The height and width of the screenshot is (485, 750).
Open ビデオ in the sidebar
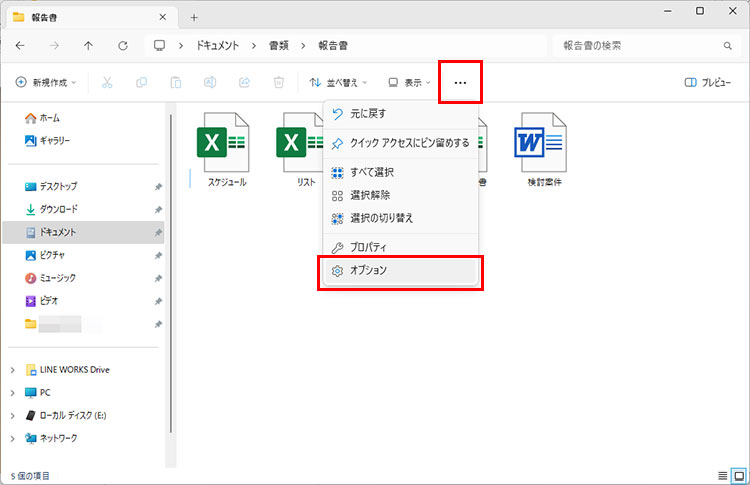pyautogui.click(x=41, y=301)
